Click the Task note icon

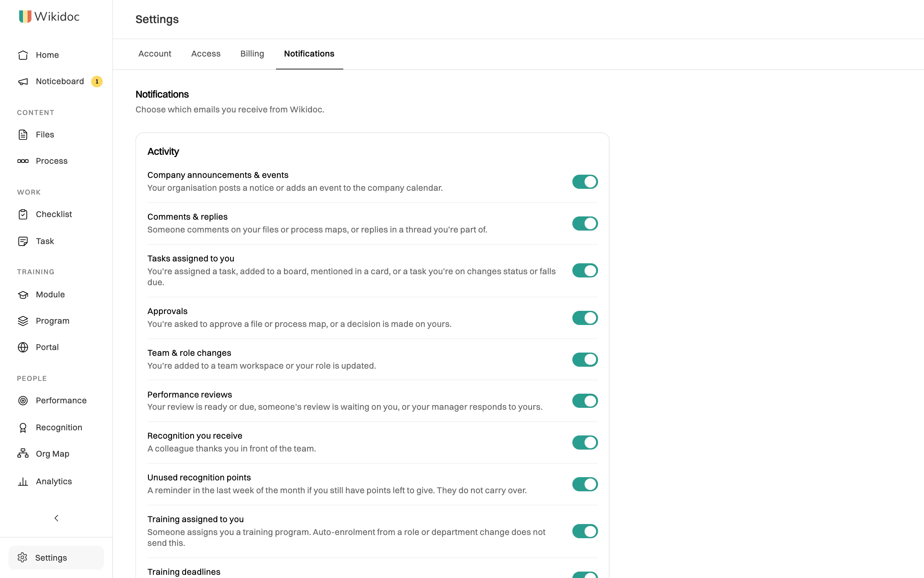click(23, 241)
